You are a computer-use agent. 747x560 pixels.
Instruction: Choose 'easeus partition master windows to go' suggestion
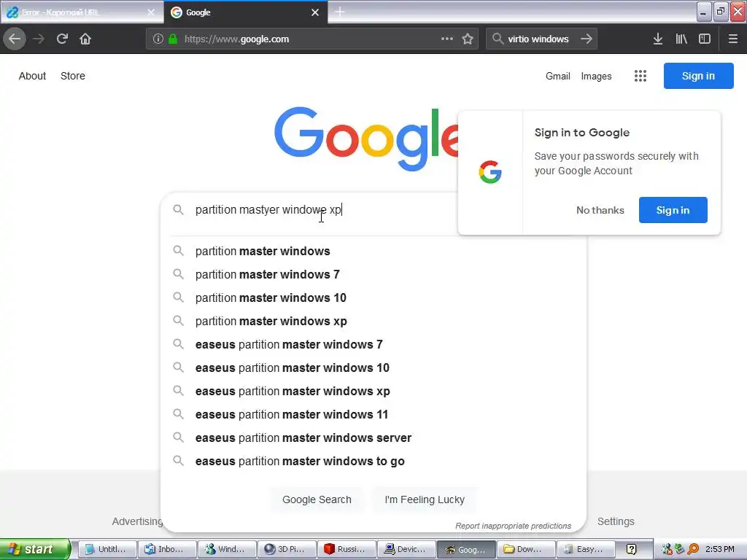pyautogui.click(x=373, y=461)
